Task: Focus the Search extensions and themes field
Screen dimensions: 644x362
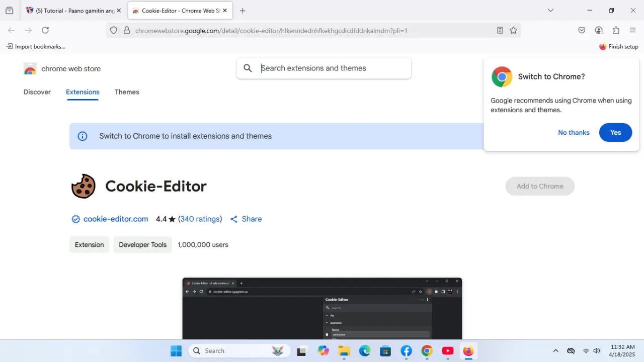Action: point(324,68)
